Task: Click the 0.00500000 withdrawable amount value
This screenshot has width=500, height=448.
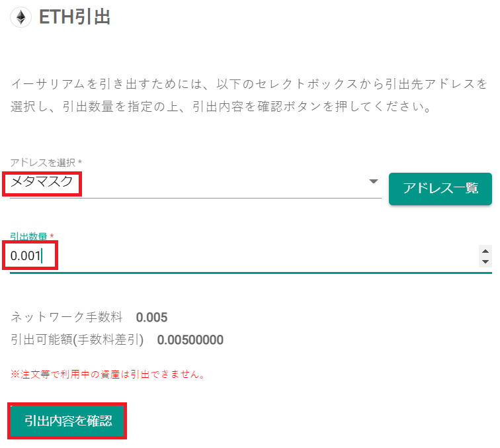Action: point(190,340)
